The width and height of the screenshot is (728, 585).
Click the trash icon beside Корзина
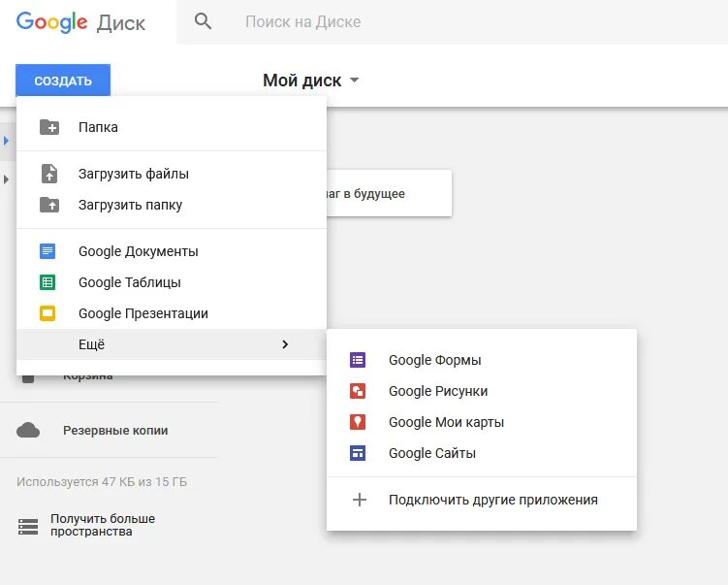coord(28,379)
